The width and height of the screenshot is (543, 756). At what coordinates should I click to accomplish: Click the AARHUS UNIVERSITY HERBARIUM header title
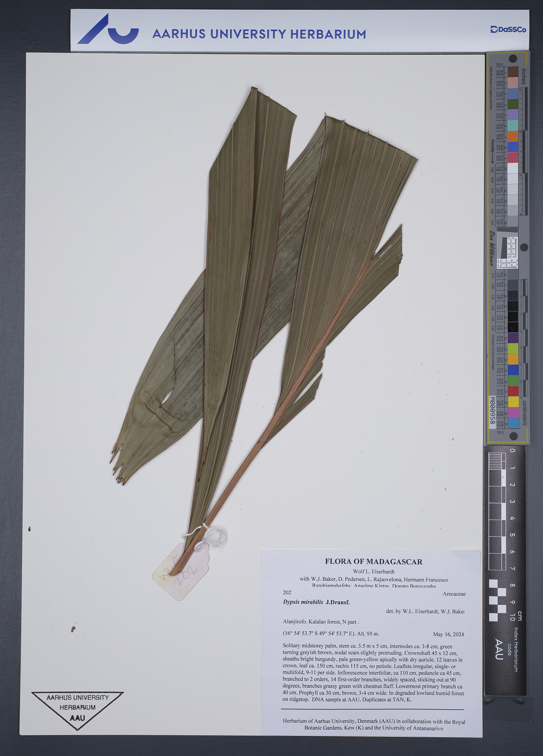[259, 34]
